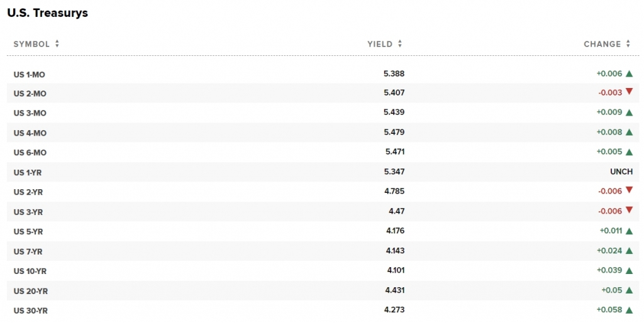Click the red down arrow for US 2-YR
The height and width of the screenshot is (323, 644).
(x=629, y=190)
